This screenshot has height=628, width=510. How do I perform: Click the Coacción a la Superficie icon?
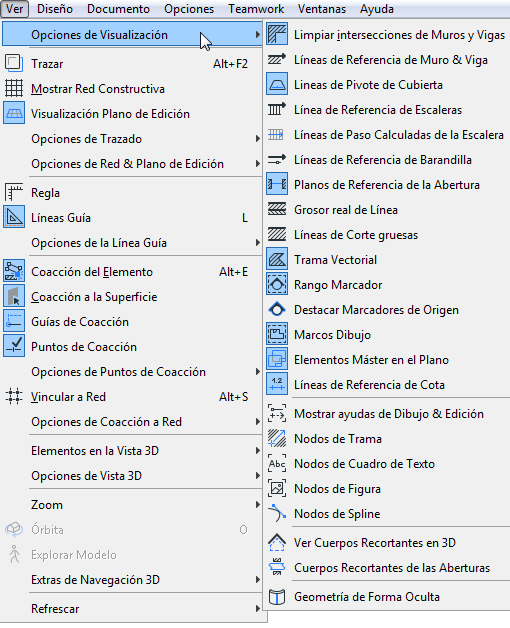point(14,296)
